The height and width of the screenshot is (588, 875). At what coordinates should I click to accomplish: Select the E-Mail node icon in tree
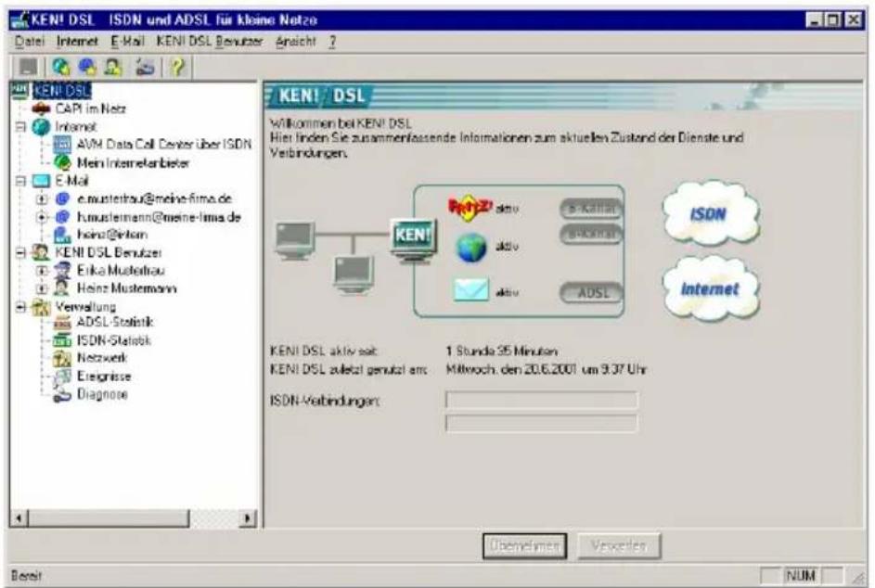(42, 181)
